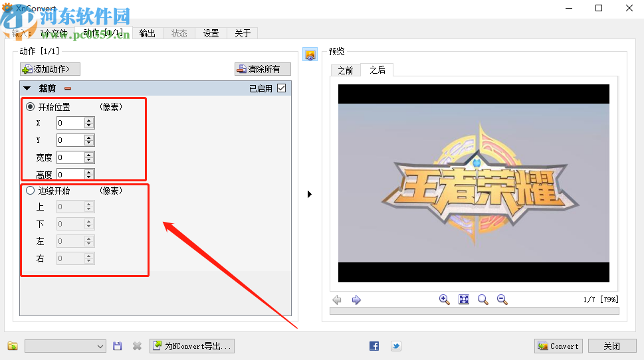Click the Fit to window icon
The width and height of the screenshot is (644, 360).
pyautogui.click(x=464, y=300)
